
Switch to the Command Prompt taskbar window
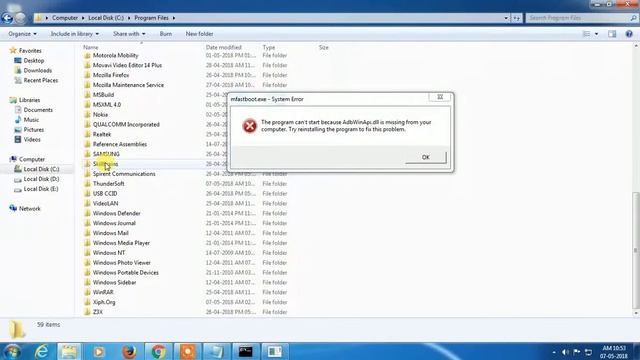[x=246, y=351]
